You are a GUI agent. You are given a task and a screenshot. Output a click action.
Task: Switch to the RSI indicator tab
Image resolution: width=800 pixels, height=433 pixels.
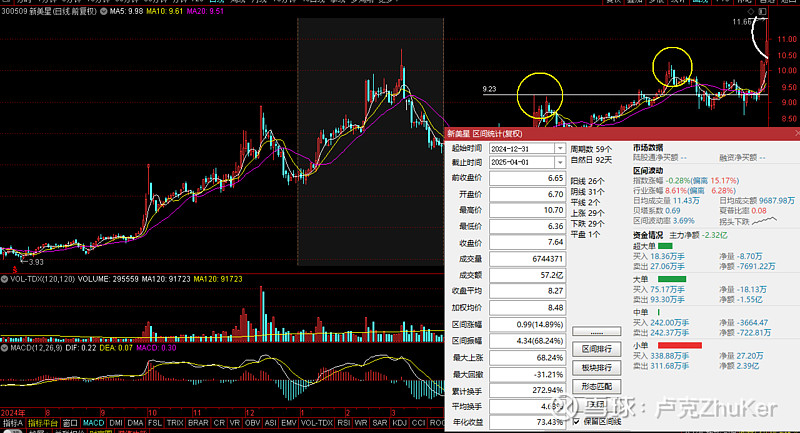point(344,423)
